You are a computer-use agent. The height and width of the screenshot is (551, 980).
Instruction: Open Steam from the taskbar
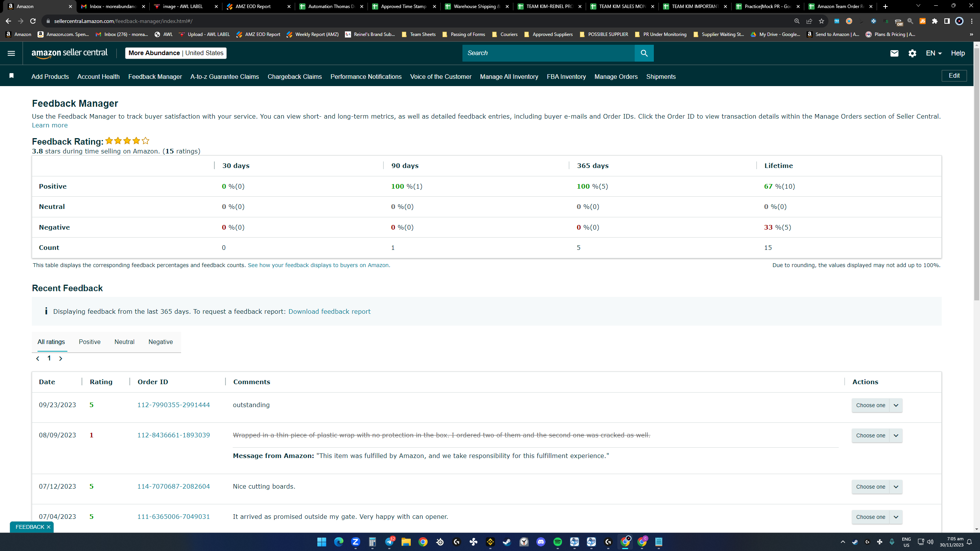507,542
